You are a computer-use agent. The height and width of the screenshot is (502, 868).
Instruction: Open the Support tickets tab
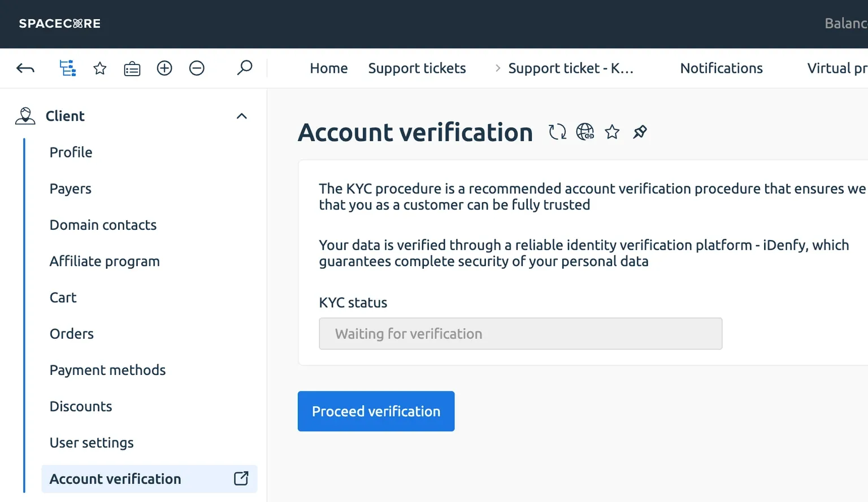click(417, 68)
